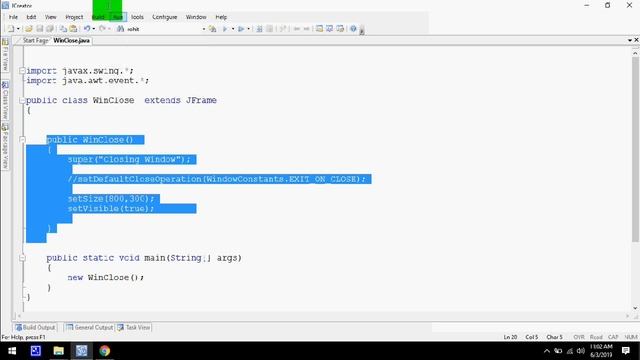Click the Redo arrow icon
The width and height of the screenshot is (640, 360).
[x=102, y=29]
